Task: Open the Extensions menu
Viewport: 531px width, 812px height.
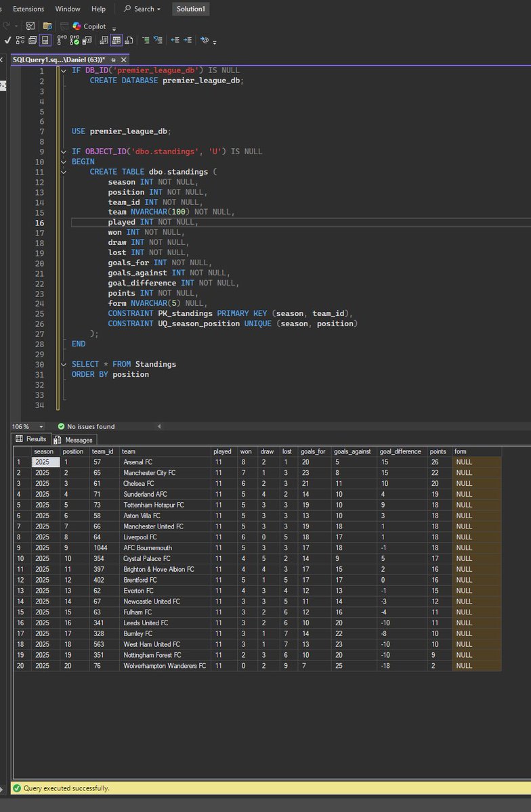Action: pyautogui.click(x=28, y=9)
